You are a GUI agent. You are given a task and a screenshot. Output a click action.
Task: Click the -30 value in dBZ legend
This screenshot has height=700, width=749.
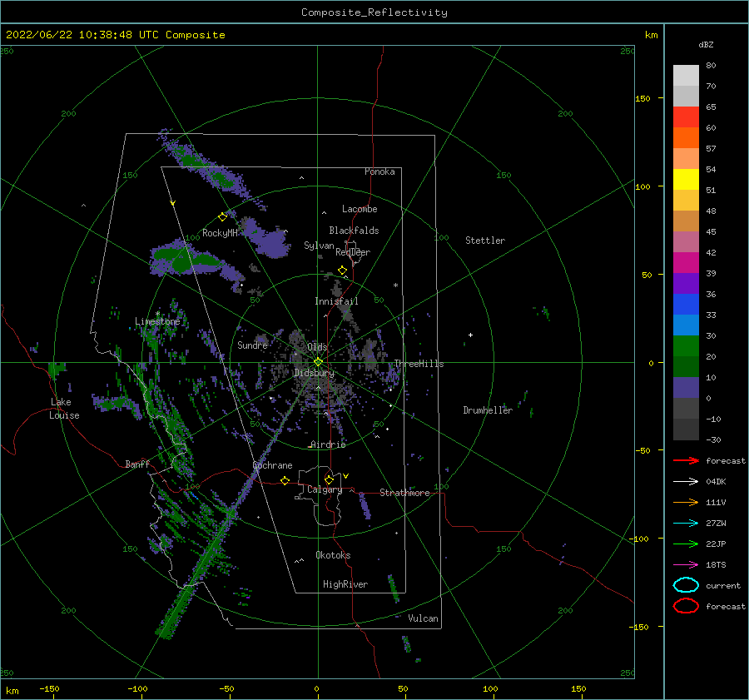(714, 439)
